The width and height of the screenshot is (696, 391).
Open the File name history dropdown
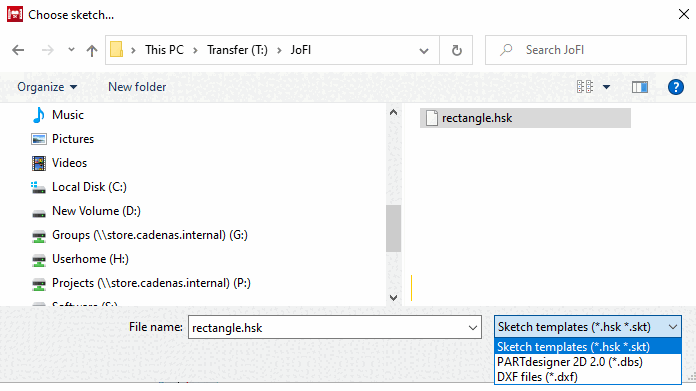(473, 328)
